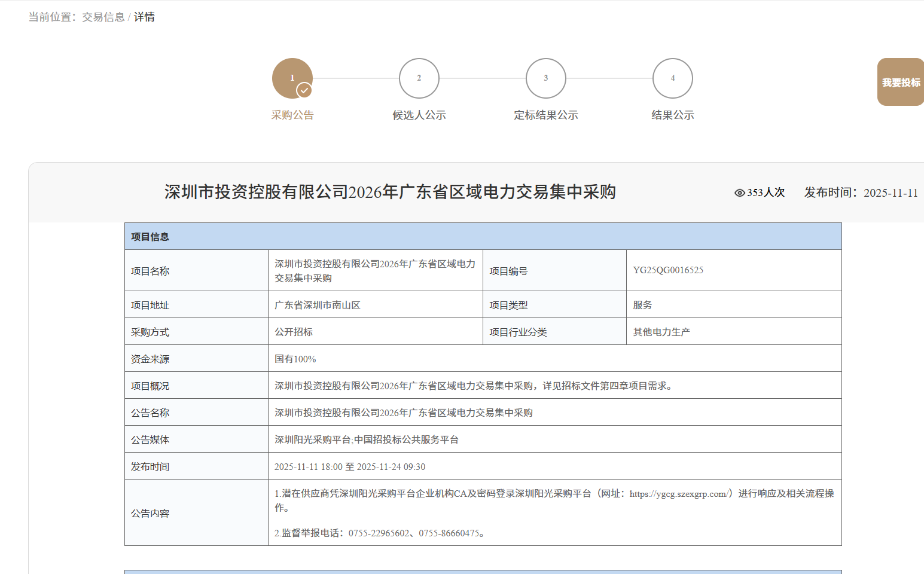This screenshot has width=924, height=574.
Task: Open the ygcg.szexgrp.com URL in the announcement
Action: coord(678,494)
